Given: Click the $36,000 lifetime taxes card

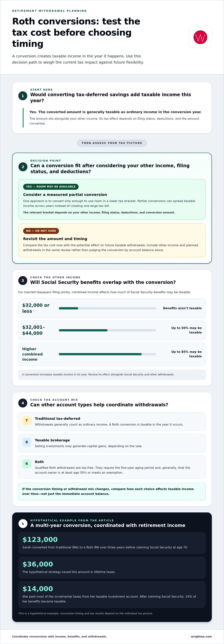Looking at the screenshot, I should coord(112,568).
